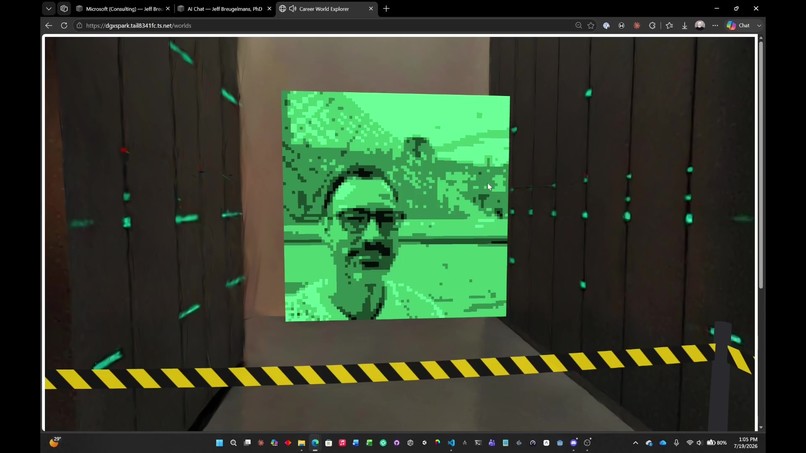Open the browser profile avatar

[700, 25]
